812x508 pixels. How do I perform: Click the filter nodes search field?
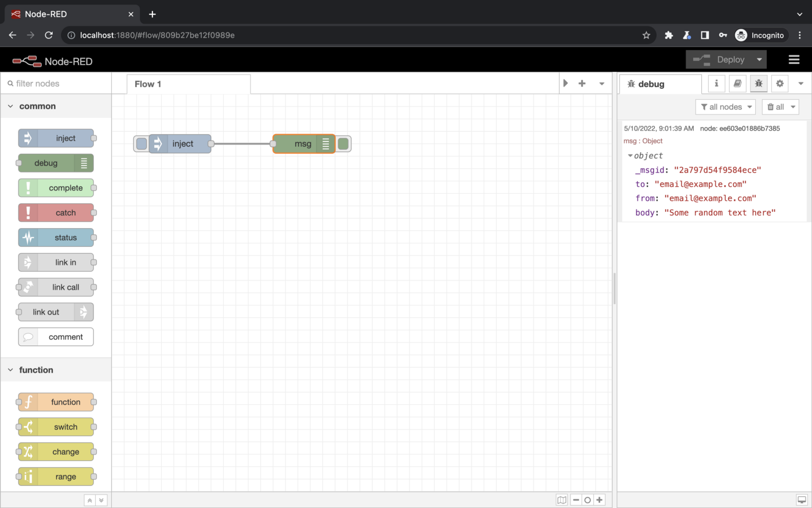58,84
